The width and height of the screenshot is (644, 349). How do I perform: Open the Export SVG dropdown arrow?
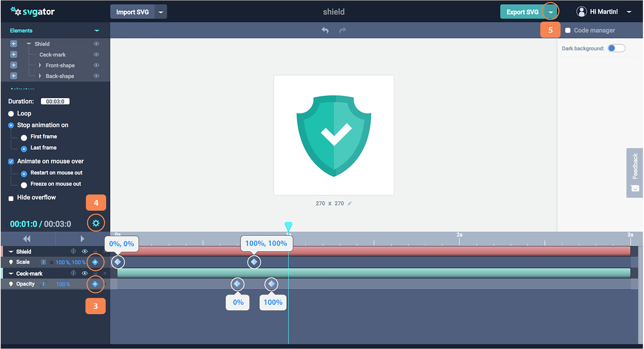[551, 12]
